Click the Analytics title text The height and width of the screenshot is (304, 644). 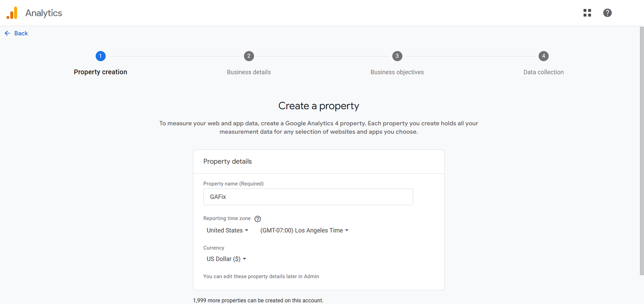[x=43, y=13]
